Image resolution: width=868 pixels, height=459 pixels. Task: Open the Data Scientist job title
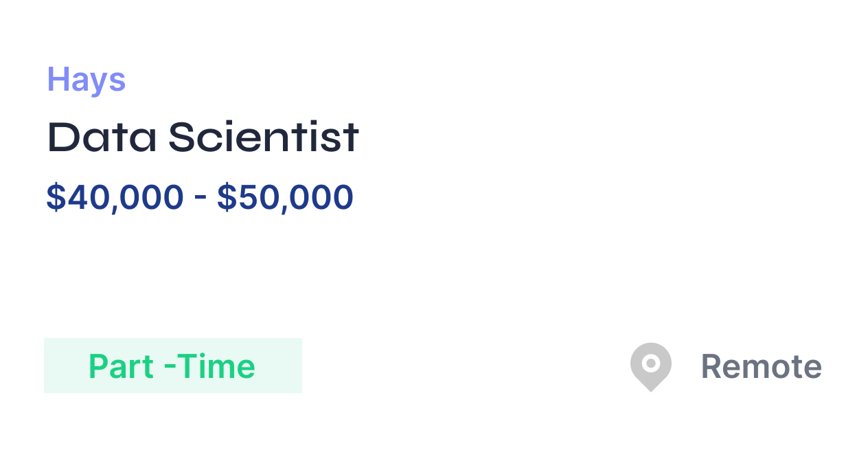pyautogui.click(x=203, y=137)
